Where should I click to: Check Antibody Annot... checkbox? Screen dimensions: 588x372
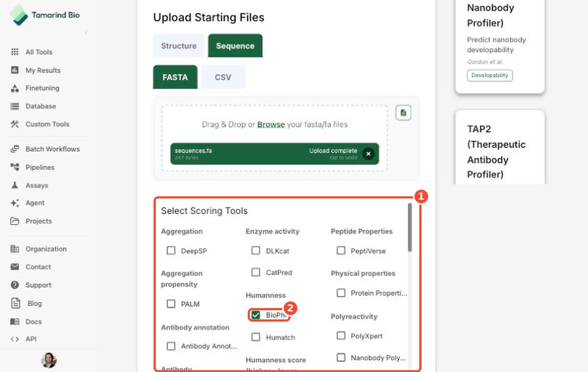tap(171, 346)
